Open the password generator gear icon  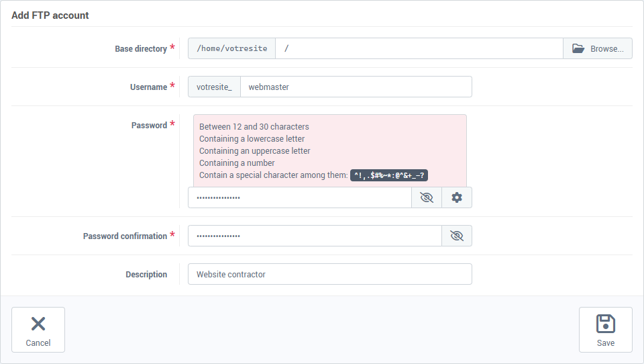(457, 197)
